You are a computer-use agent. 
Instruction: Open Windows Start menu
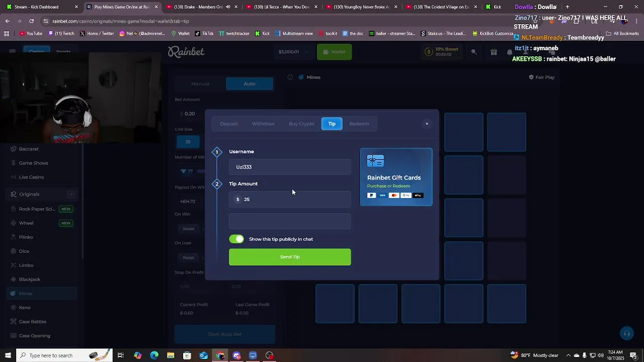coord(8,355)
